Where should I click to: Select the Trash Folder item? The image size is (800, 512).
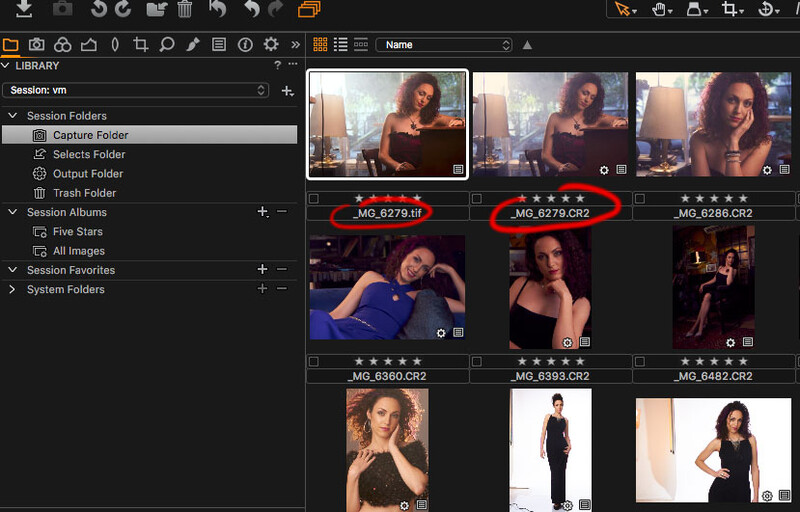pyautogui.click(x=84, y=193)
